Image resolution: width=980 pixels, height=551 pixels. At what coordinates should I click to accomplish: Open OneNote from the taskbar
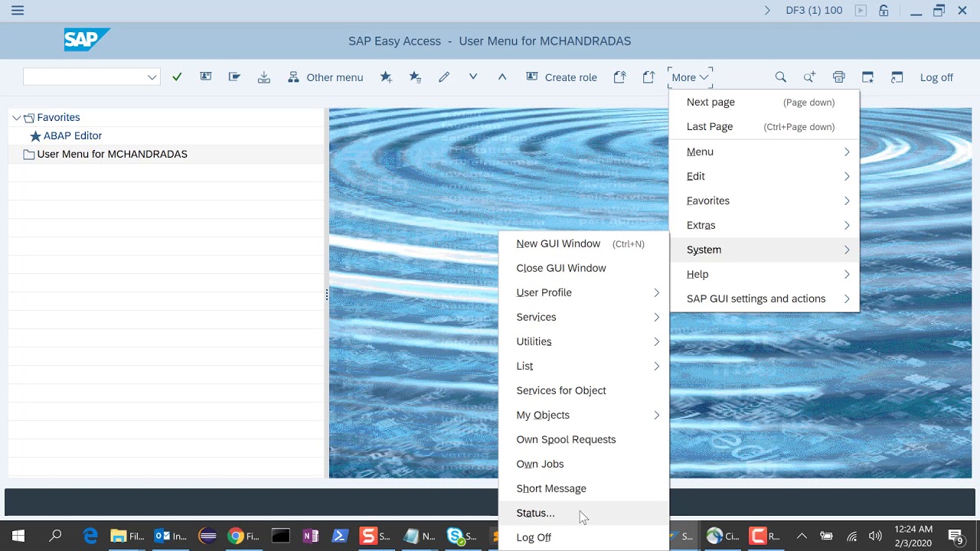[310, 536]
